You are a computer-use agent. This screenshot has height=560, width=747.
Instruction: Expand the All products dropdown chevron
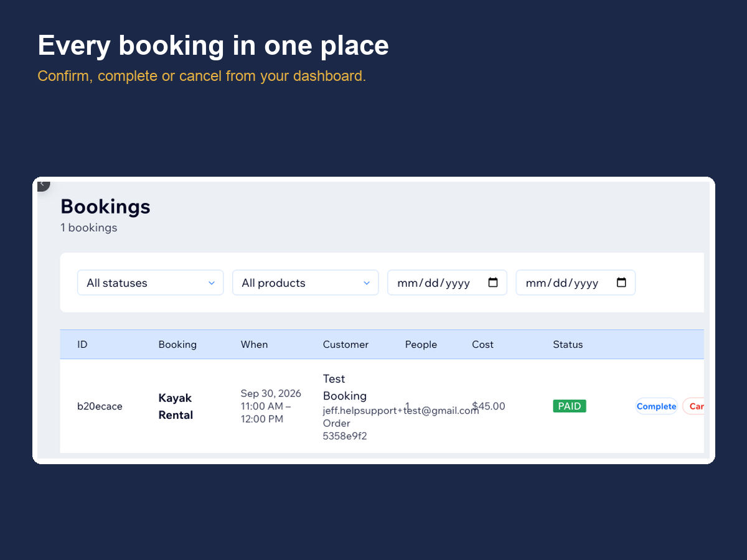click(367, 283)
